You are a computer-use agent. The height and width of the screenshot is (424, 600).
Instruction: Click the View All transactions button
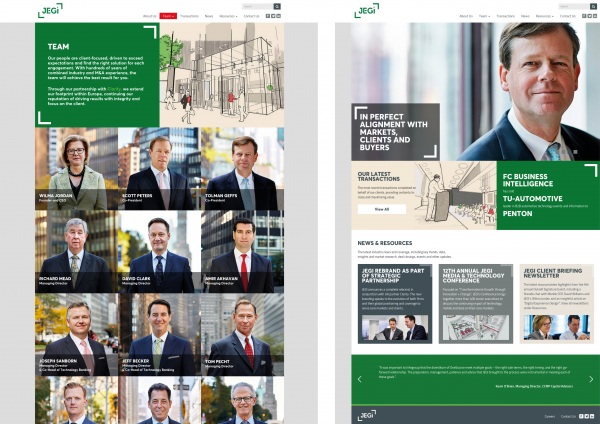382,209
